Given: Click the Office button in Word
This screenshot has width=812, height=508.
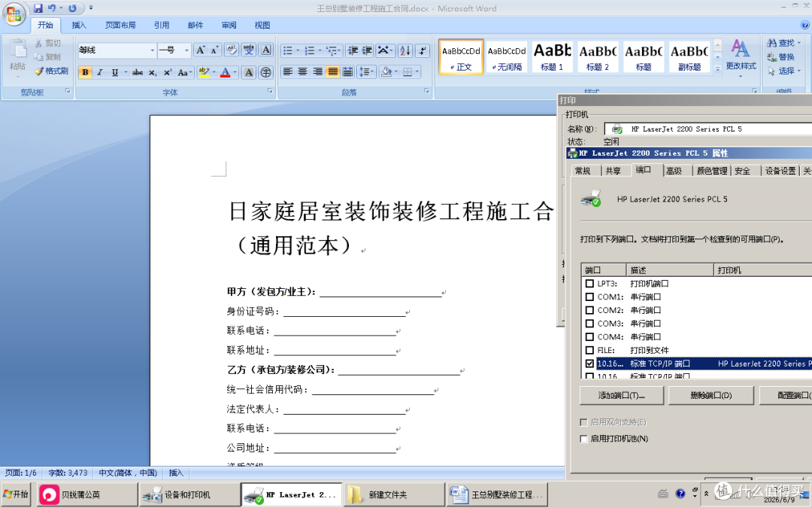Looking at the screenshot, I should [x=14, y=14].
